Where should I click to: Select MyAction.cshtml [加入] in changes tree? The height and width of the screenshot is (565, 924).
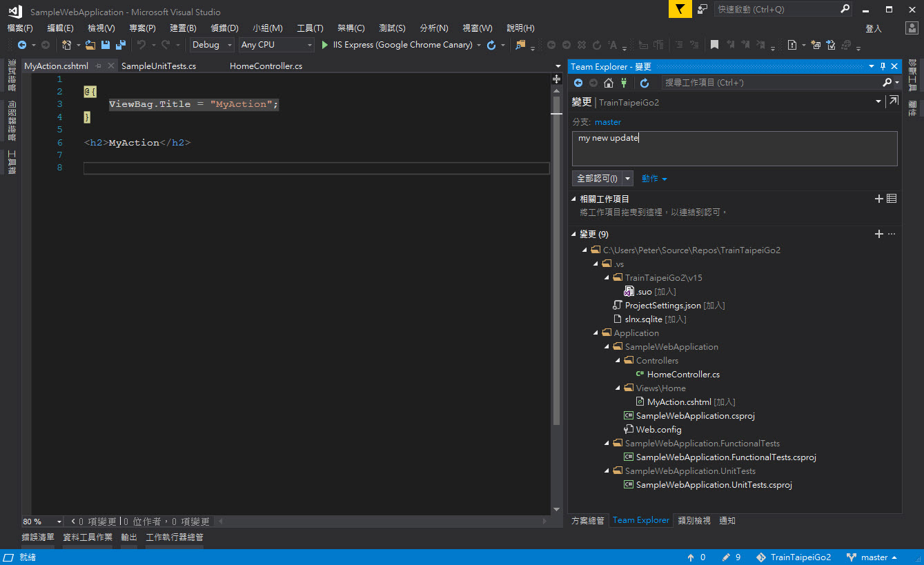tap(685, 402)
